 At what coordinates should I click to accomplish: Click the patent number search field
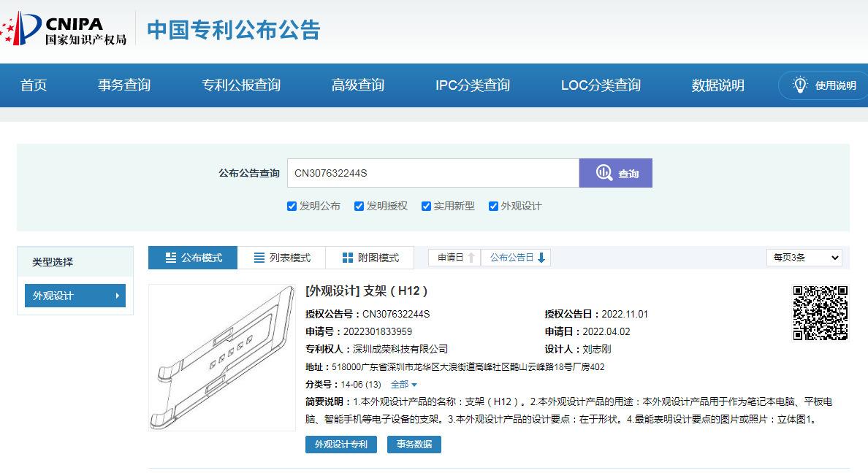(433, 173)
